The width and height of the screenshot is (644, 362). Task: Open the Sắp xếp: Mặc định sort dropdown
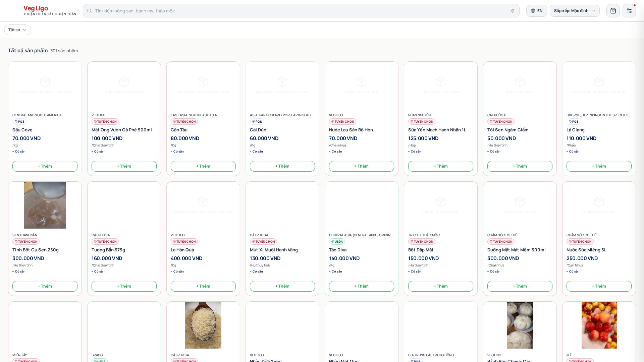575,11
